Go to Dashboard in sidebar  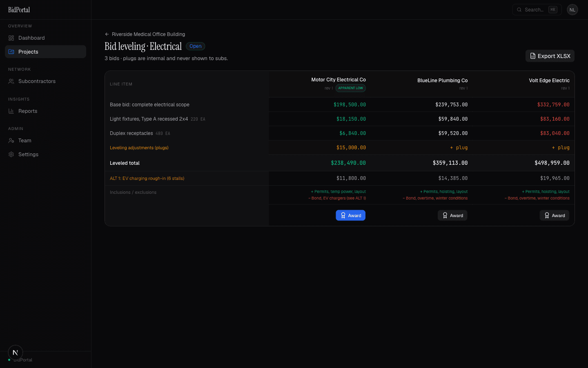45,38
